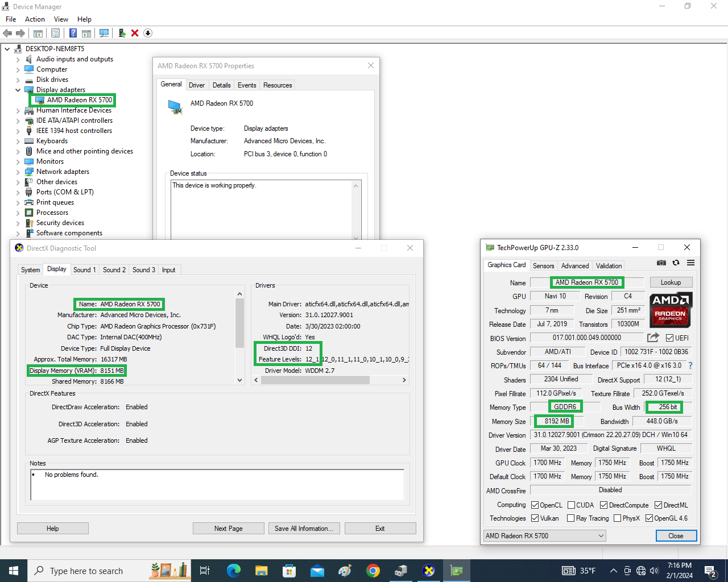
Task: Toggle the UEFI checkbox
Action: point(669,338)
